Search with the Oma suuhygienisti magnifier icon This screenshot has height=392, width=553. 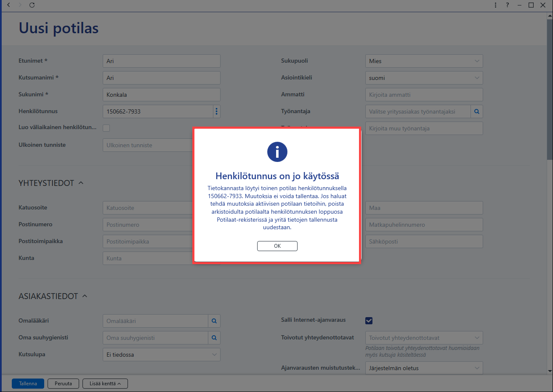(x=214, y=338)
